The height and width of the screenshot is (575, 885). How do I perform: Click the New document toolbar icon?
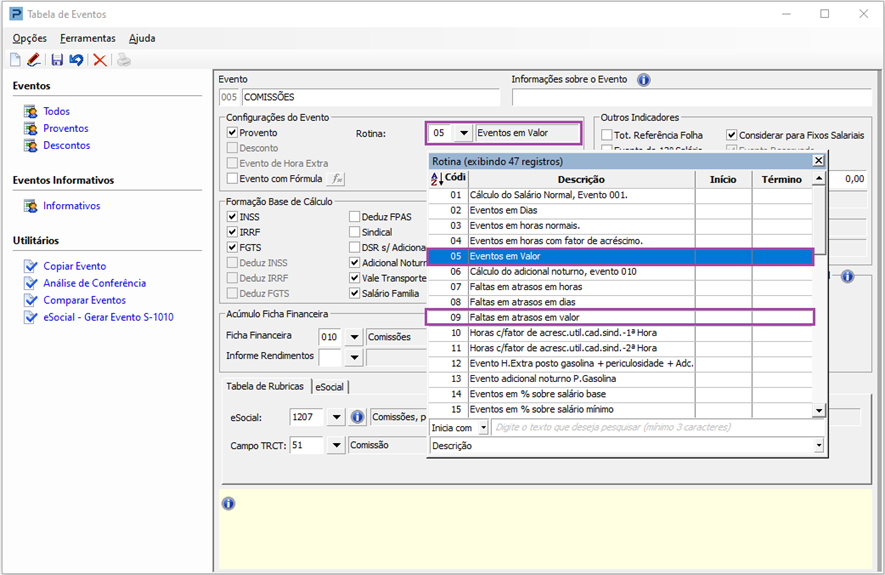pos(15,60)
